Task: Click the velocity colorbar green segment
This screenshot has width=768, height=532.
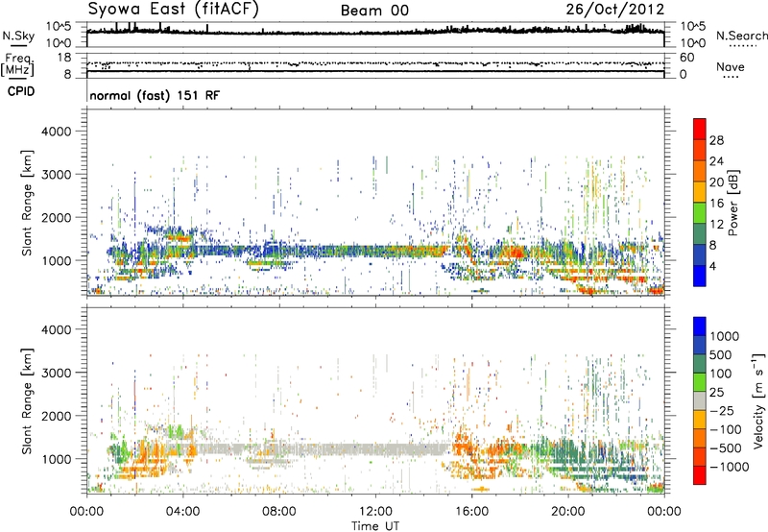Action: (700, 382)
